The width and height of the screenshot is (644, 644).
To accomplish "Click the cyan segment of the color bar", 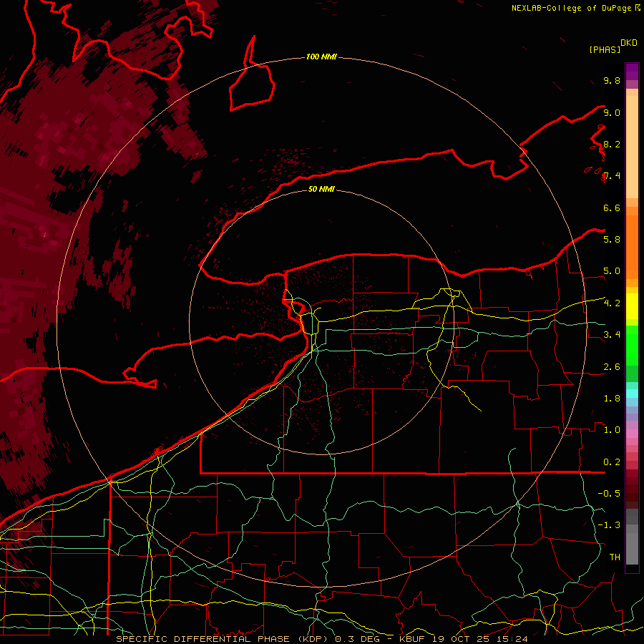I will tap(632, 394).
